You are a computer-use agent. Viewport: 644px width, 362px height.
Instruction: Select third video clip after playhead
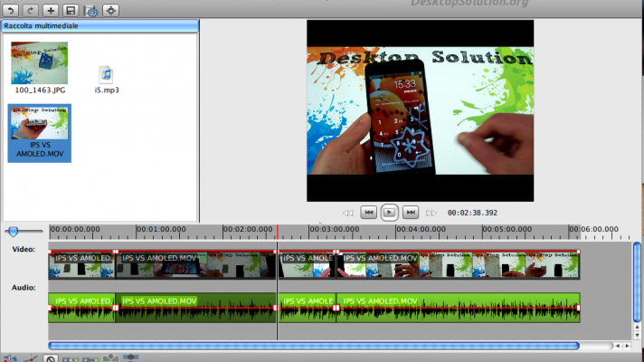[x=308, y=264]
